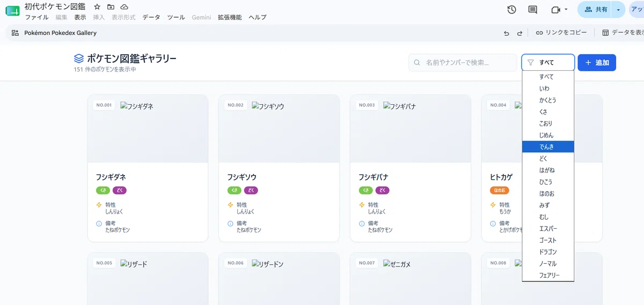Choose むし from the type list
This screenshot has width=644, height=305.
(x=548, y=217)
